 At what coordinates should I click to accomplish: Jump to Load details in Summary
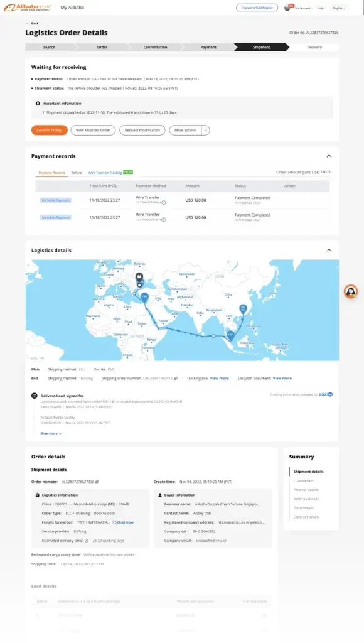coord(303,480)
